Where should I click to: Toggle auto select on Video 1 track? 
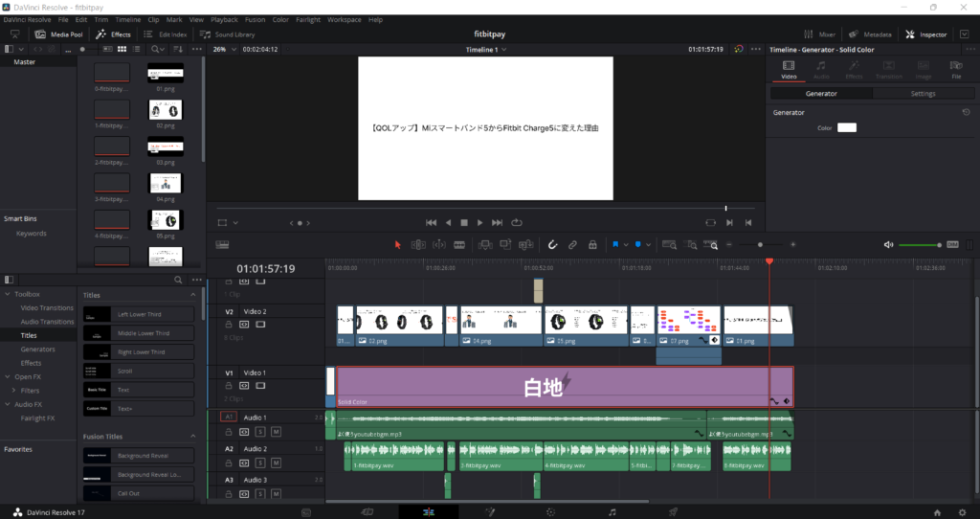pyautogui.click(x=244, y=386)
